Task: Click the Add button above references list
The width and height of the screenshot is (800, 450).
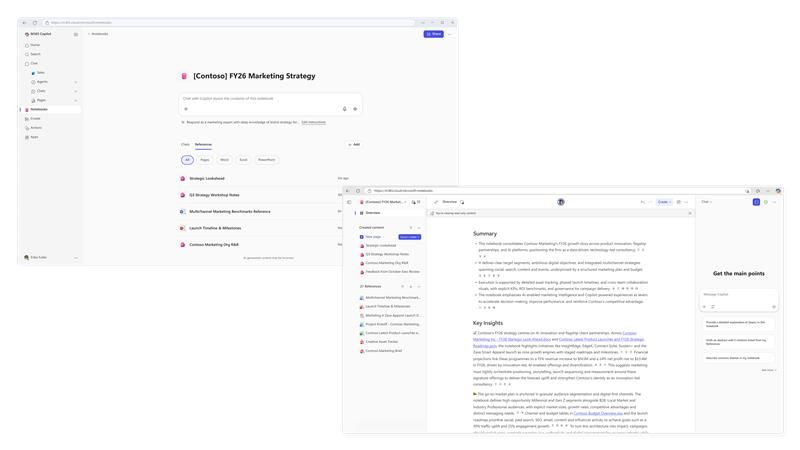Action: coord(354,144)
